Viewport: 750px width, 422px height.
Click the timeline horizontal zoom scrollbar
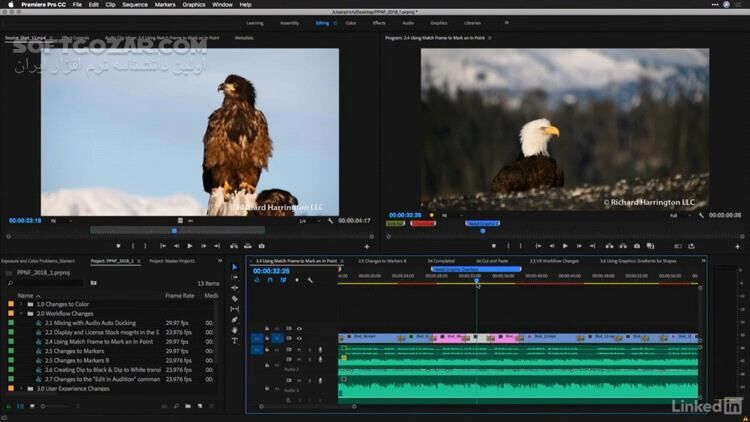pyautogui.click(x=308, y=406)
